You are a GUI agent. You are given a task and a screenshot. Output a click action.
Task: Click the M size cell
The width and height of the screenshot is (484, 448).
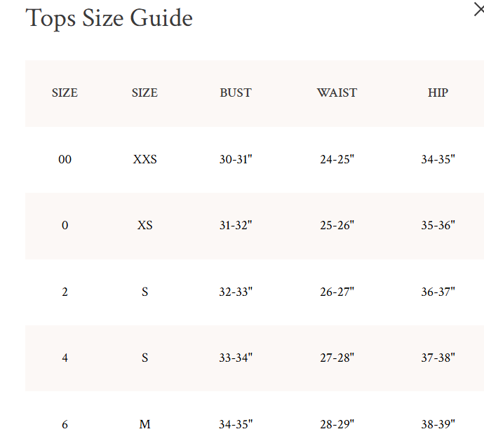pos(144,424)
